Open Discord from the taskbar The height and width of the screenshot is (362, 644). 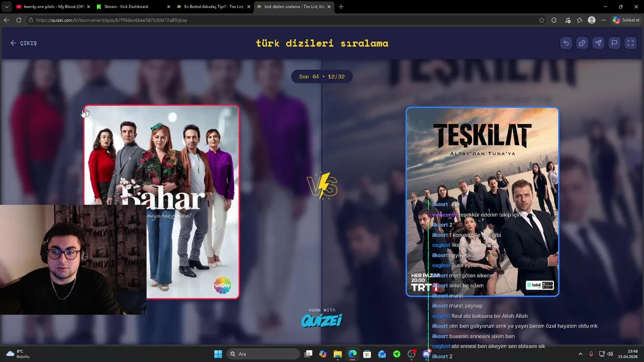tap(426, 354)
